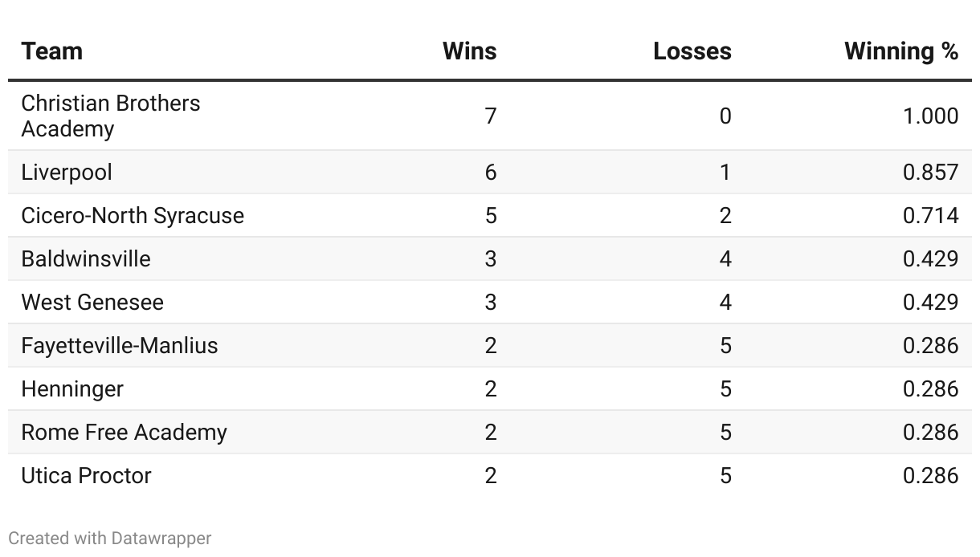Screen dimensions: 980x557
Task: Click Liverpool's 1 loss cell
Action: [725, 173]
